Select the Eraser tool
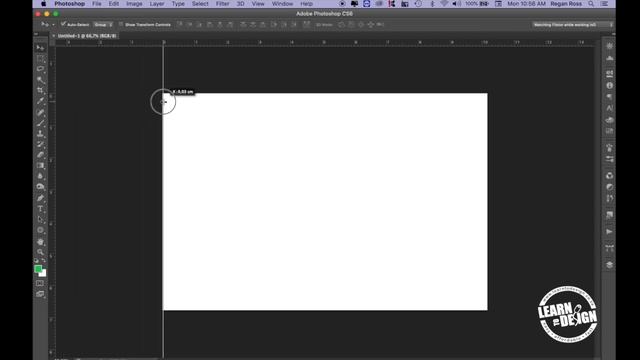The image size is (640, 360). pyautogui.click(x=40, y=155)
